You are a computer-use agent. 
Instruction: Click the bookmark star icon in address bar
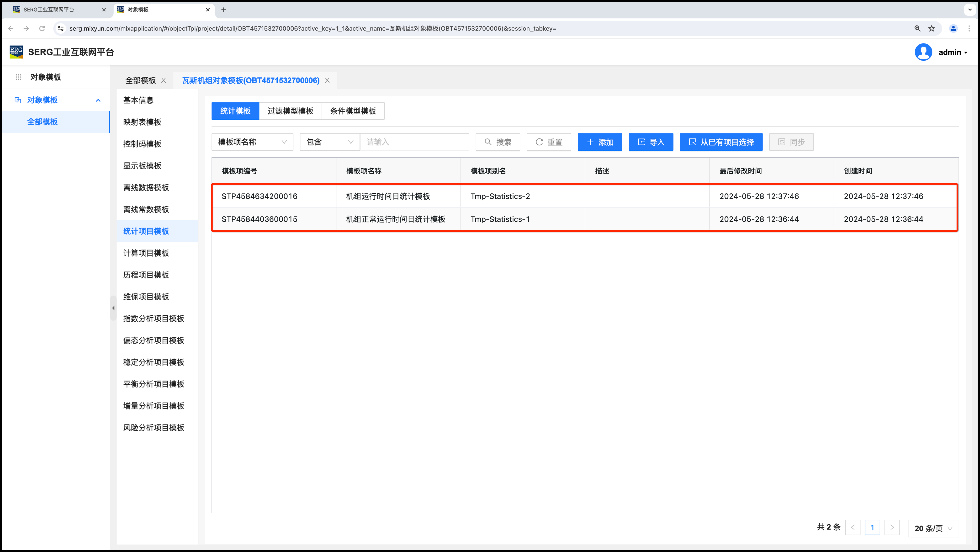click(931, 29)
